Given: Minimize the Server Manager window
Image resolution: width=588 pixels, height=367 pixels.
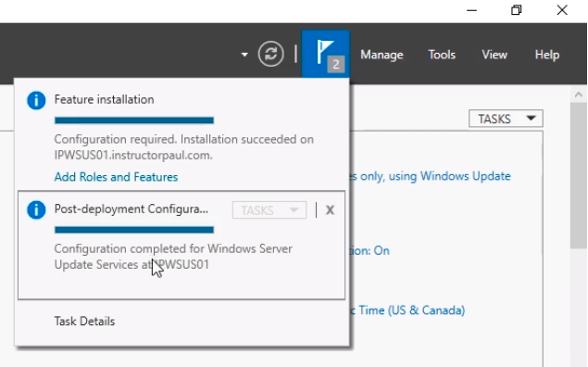Looking at the screenshot, I should point(471,10).
